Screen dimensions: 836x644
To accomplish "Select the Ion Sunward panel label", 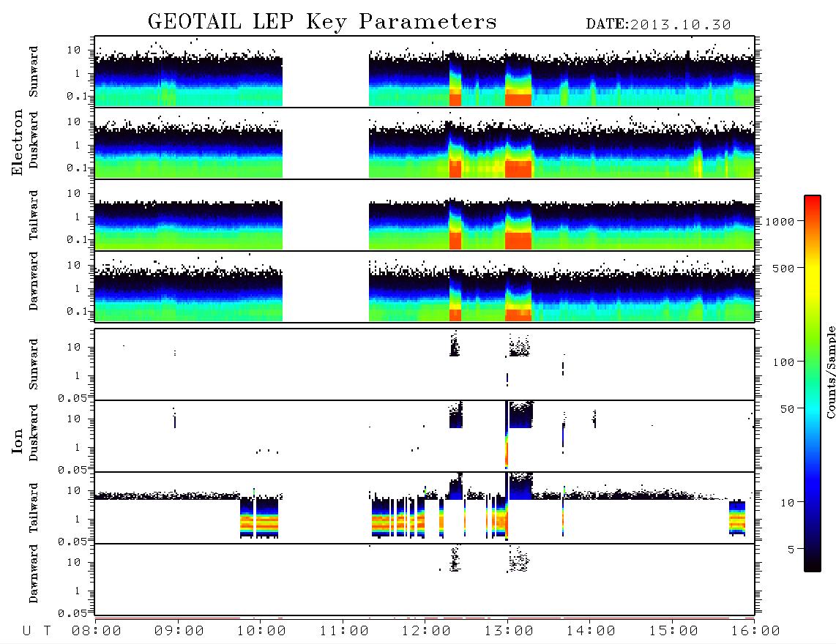I will tap(34, 364).
